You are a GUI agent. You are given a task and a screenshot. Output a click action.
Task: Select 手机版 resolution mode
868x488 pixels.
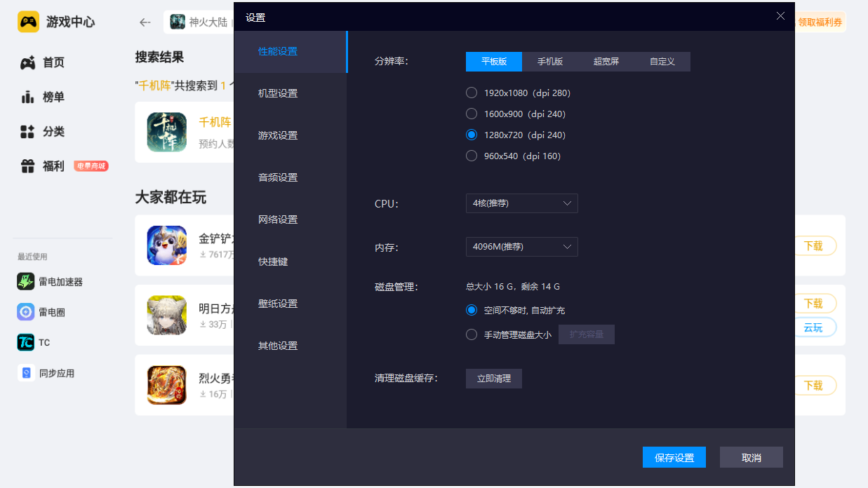(550, 62)
